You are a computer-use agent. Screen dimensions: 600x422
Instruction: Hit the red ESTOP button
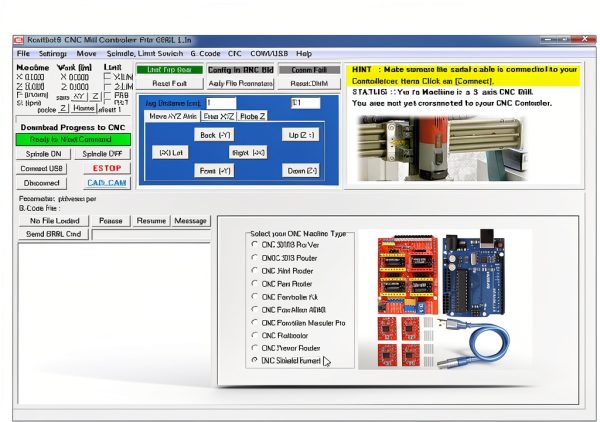107,168
